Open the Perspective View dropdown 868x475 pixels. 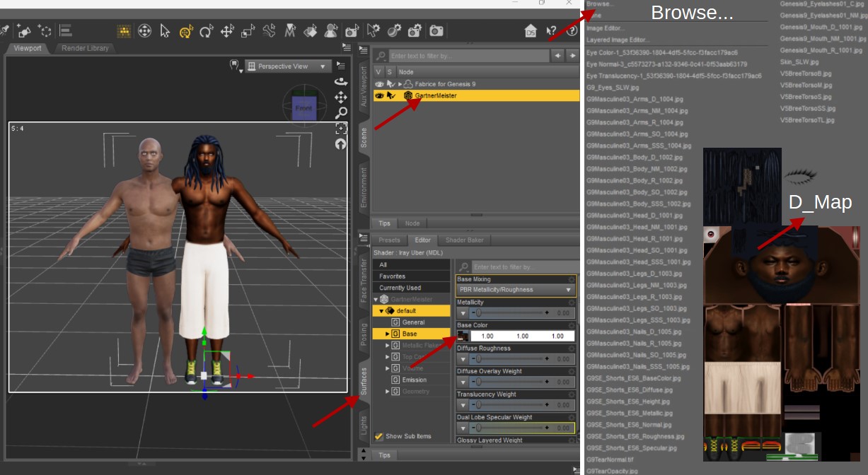click(288, 66)
